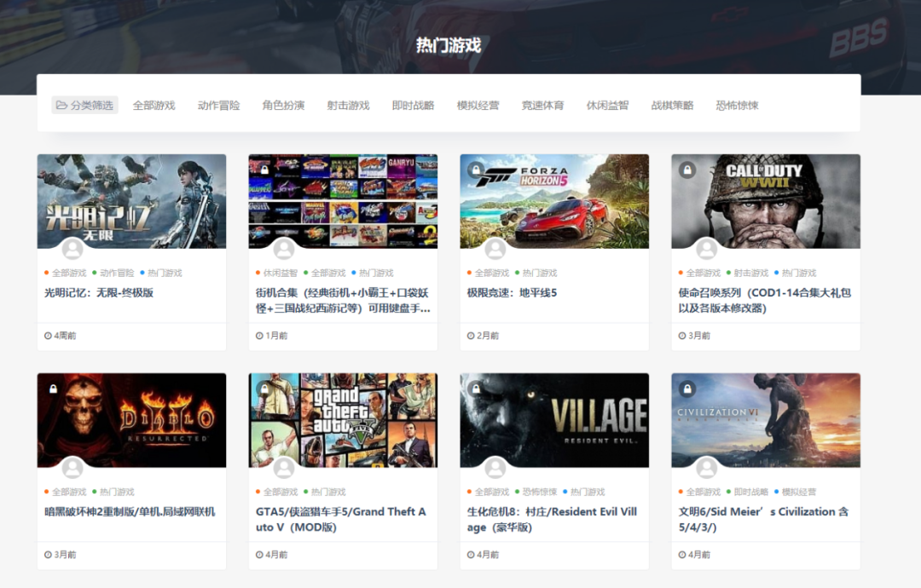Image resolution: width=921 pixels, height=588 pixels.
Task: Open the title 光明记忆：无限-终极版
Action: [x=99, y=293]
